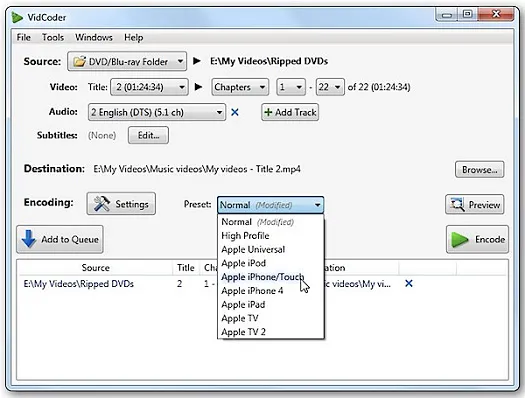The height and width of the screenshot is (398, 525).
Task: Select the Apple TV 2 preset
Action: point(271,332)
